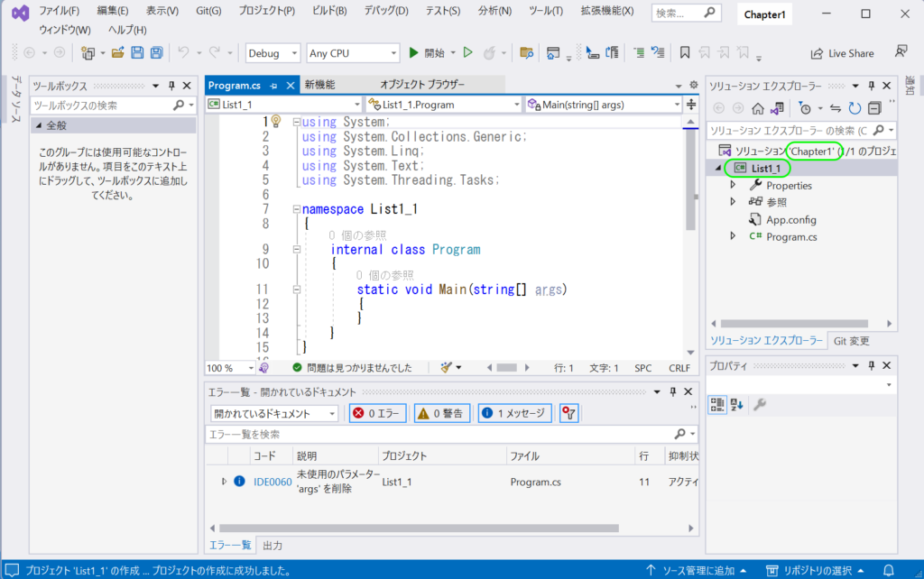Click ソース管理に追加 in the status bar

(x=698, y=570)
